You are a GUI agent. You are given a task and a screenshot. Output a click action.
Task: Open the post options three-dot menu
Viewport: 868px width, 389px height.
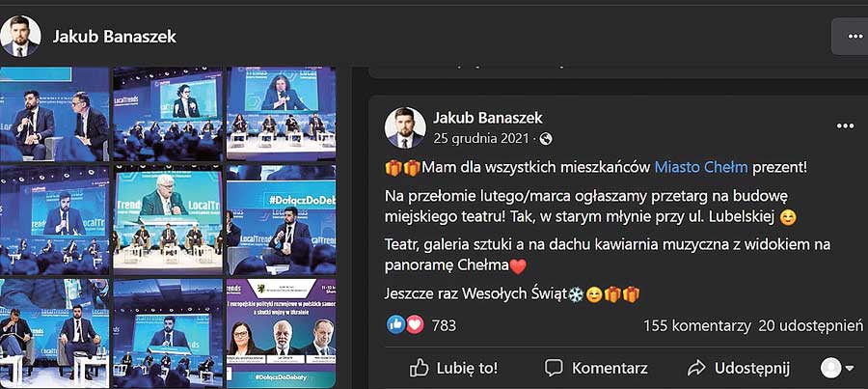click(x=845, y=126)
